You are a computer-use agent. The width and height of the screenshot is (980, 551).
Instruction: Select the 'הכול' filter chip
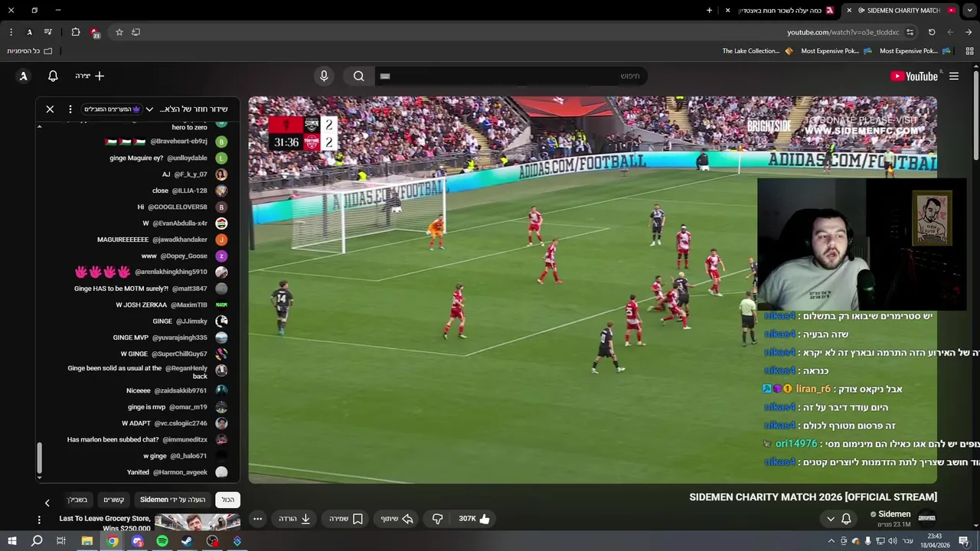click(228, 500)
